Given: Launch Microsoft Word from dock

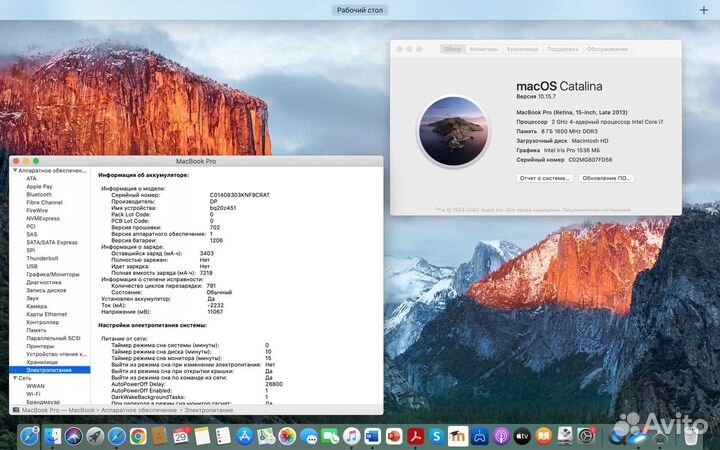Looking at the screenshot, I should [373, 436].
